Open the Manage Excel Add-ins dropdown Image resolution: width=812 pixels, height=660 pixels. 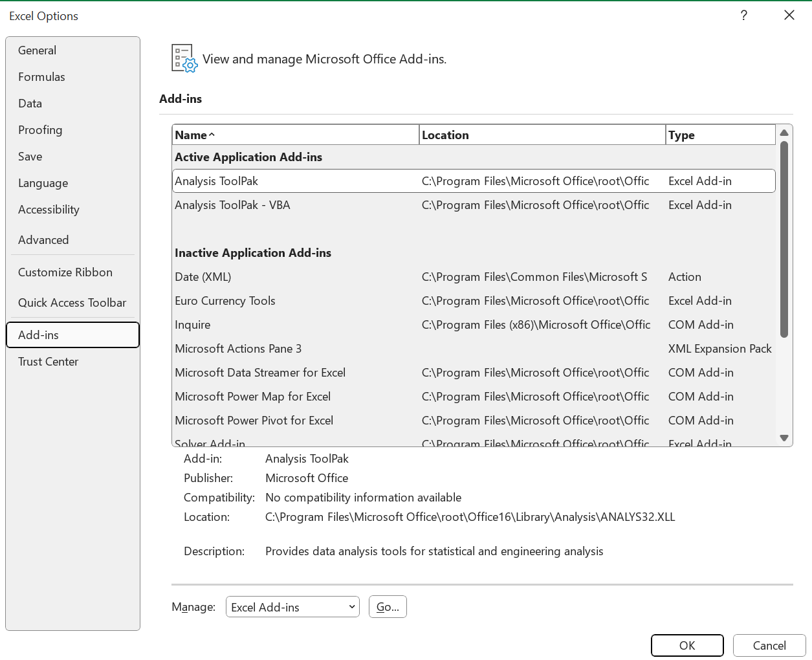(292, 607)
